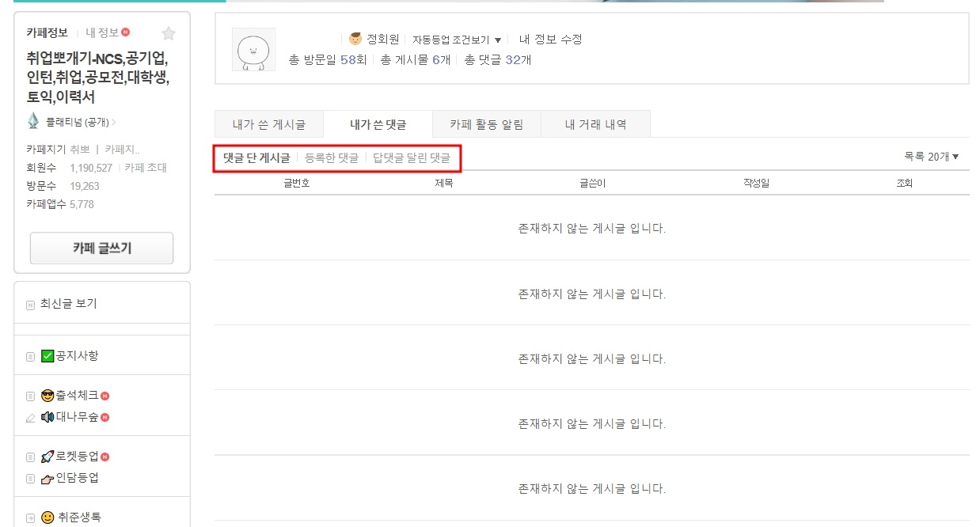Click the green checkmark icon beside 공지사항
Viewport: 980px width, 527px height.
[47, 354]
